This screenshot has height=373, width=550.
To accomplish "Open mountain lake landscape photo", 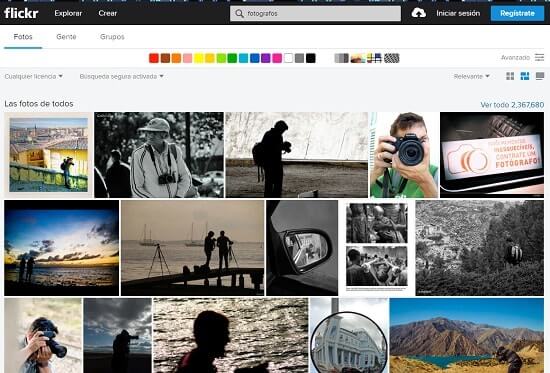I will [467, 335].
